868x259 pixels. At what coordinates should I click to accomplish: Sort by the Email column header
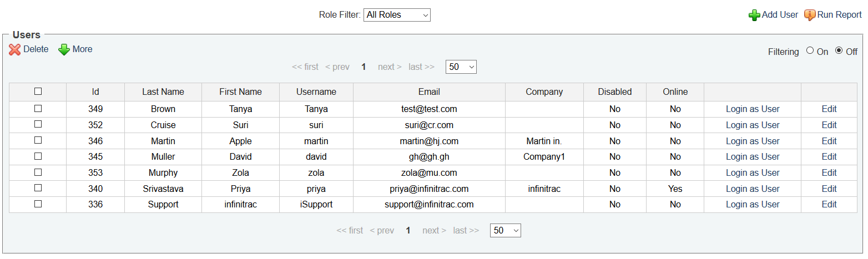pos(429,92)
